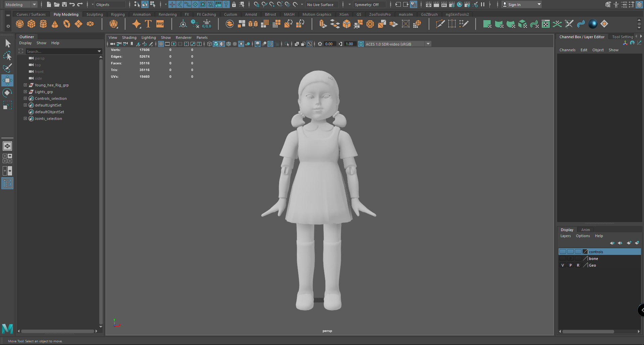The width and height of the screenshot is (644, 345).
Task: Expand Joints_selection set in Outliner
Action: (25, 119)
